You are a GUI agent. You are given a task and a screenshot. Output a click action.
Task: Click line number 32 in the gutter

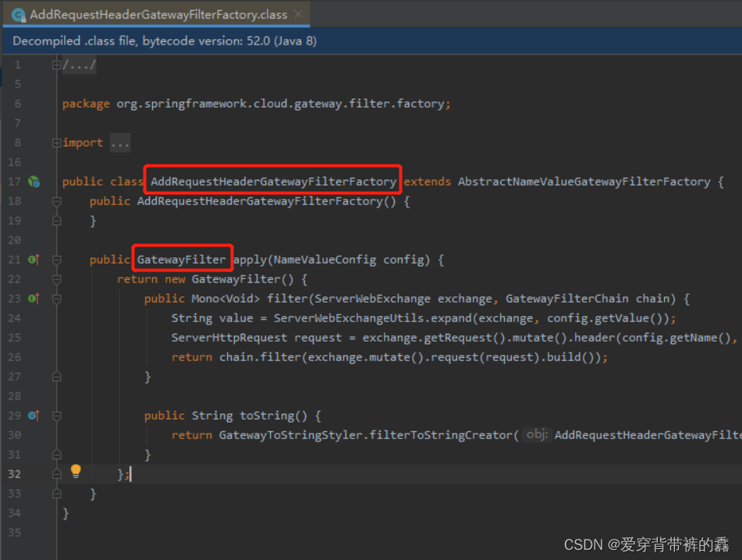(x=14, y=474)
